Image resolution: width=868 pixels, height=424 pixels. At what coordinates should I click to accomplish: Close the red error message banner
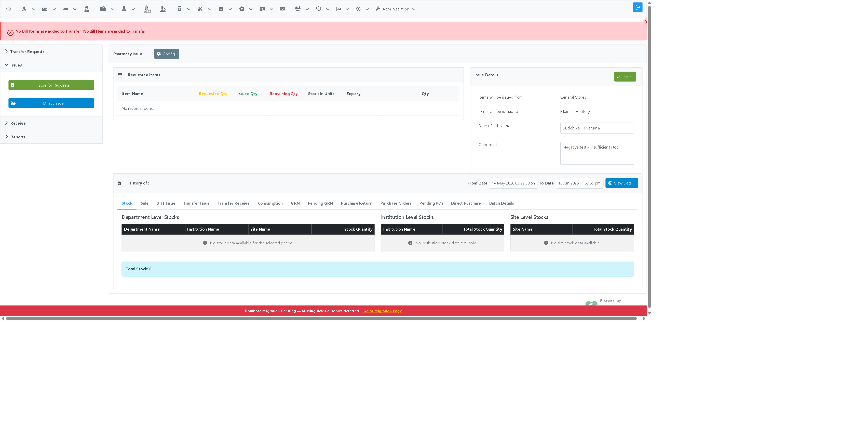tap(646, 22)
